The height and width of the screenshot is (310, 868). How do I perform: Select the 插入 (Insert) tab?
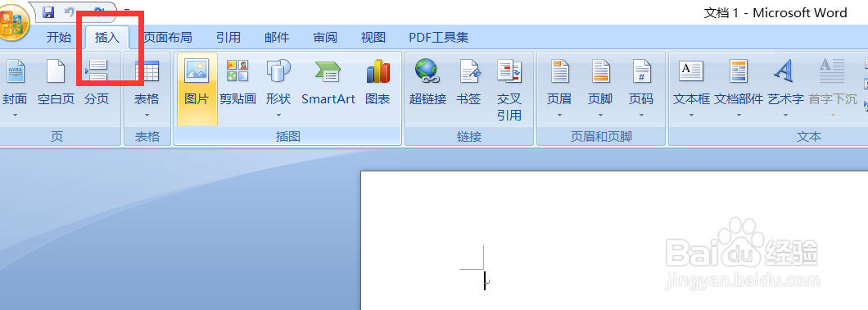tap(107, 37)
